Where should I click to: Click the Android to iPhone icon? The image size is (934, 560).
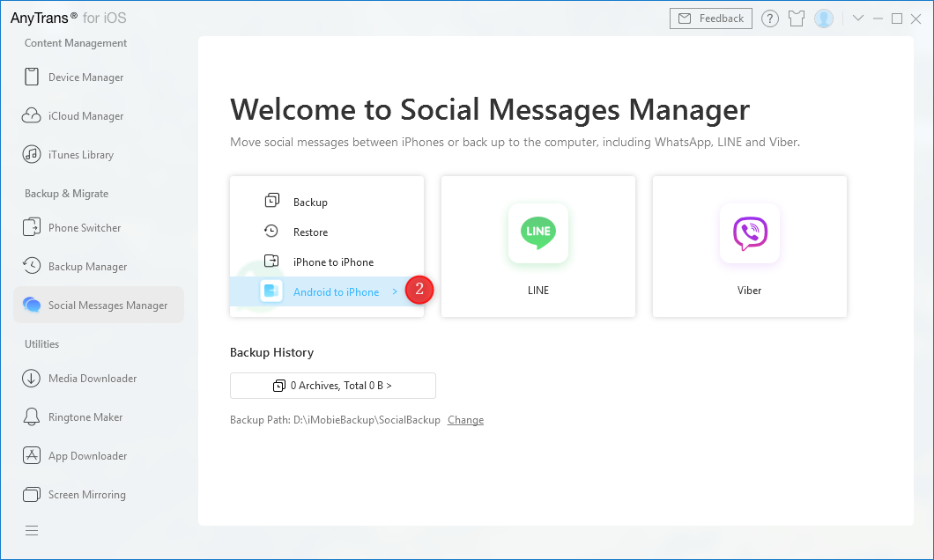[271, 291]
